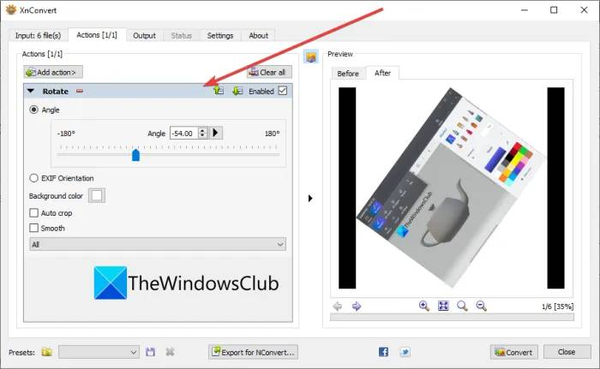Show the Before preview tab
The width and height of the screenshot is (600, 369).
[x=348, y=73]
